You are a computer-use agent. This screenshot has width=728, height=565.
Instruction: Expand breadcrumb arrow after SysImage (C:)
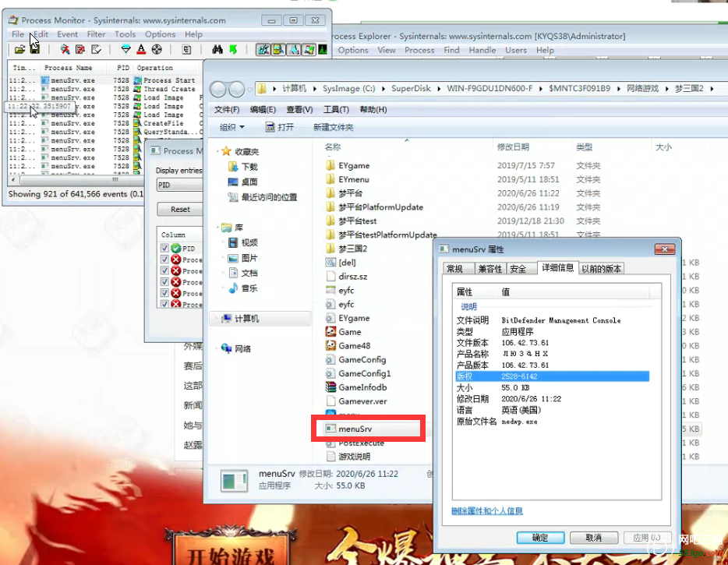point(383,89)
